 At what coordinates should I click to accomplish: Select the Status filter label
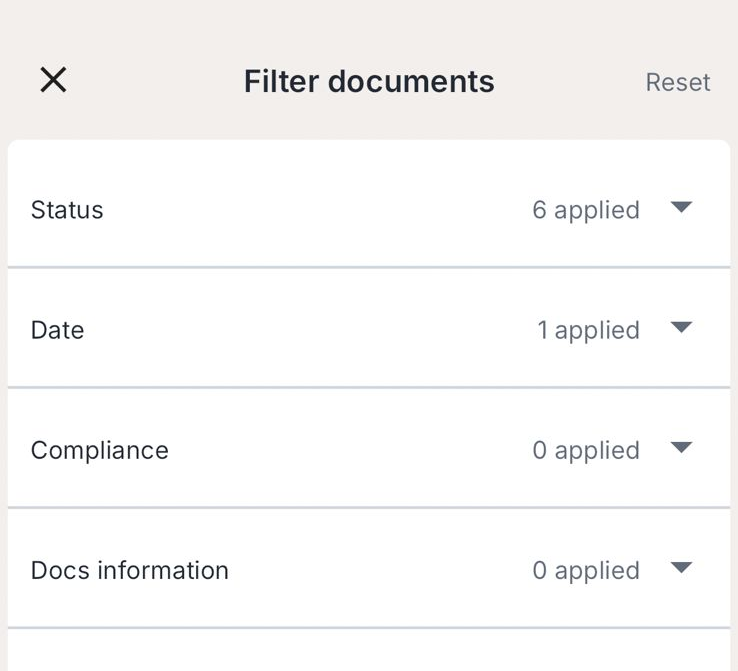[x=67, y=210]
